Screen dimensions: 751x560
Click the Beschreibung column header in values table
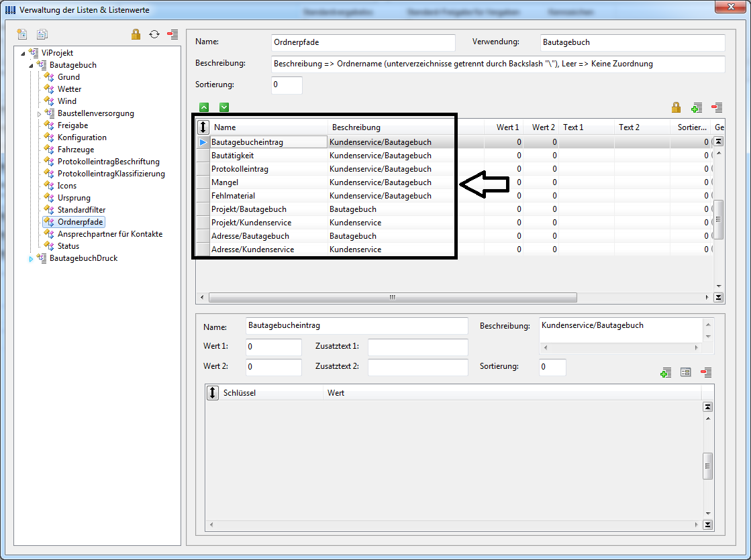click(x=405, y=127)
